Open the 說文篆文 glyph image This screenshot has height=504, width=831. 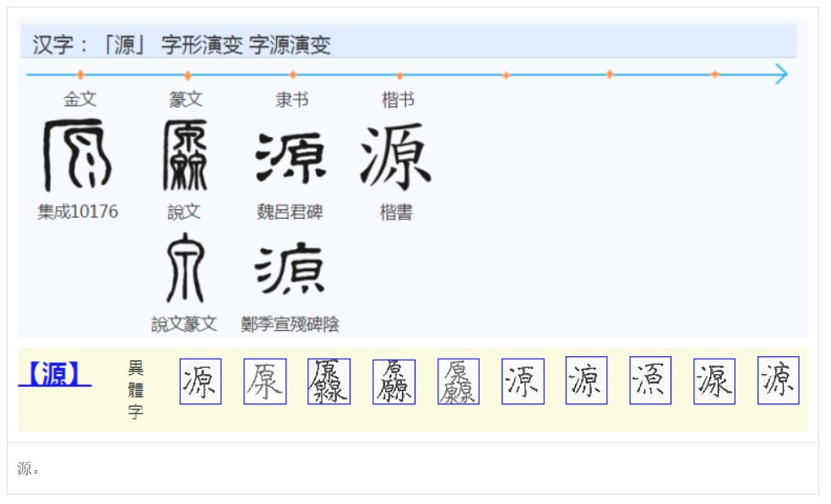[183, 268]
